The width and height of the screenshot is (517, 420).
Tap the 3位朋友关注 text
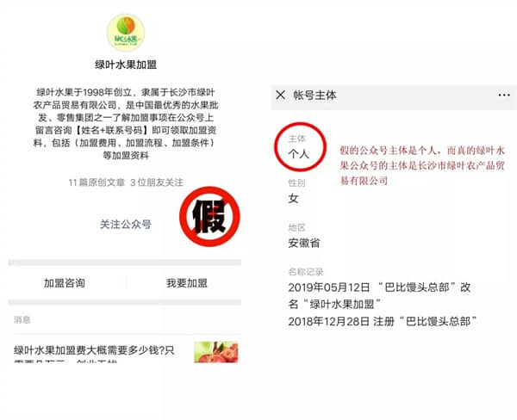157,182
